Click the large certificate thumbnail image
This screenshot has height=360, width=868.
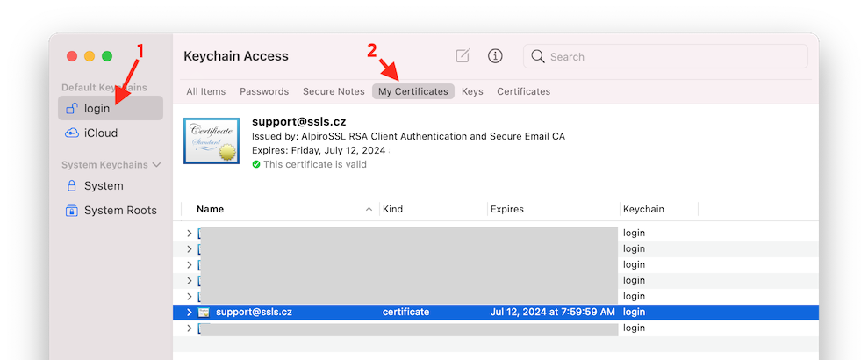click(212, 140)
